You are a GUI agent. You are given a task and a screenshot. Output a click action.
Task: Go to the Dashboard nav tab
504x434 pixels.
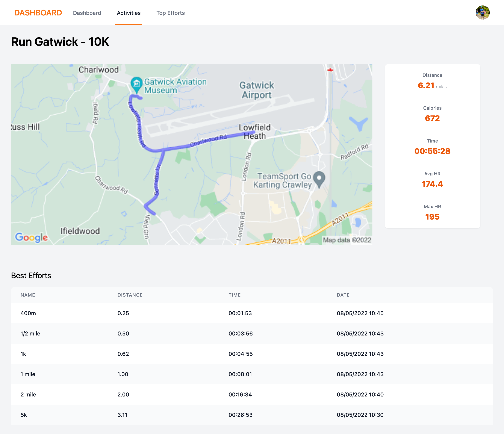click(x=87, y=13)
